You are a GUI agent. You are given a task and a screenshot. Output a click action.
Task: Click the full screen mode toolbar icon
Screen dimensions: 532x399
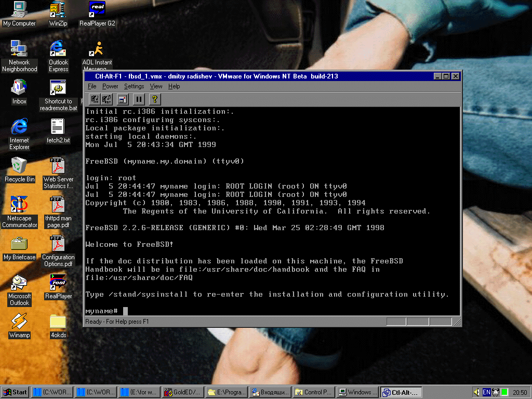[x=123, y=99]
